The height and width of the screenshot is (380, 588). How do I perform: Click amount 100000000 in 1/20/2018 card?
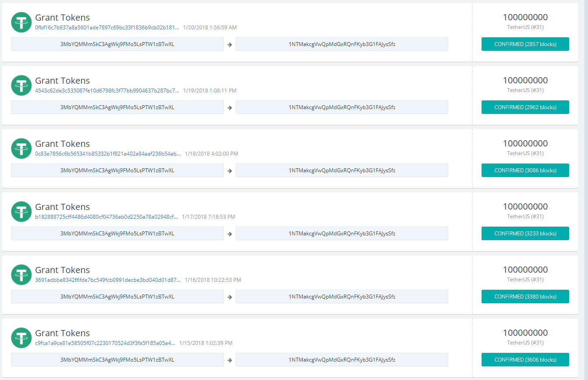tap(525, 18)
